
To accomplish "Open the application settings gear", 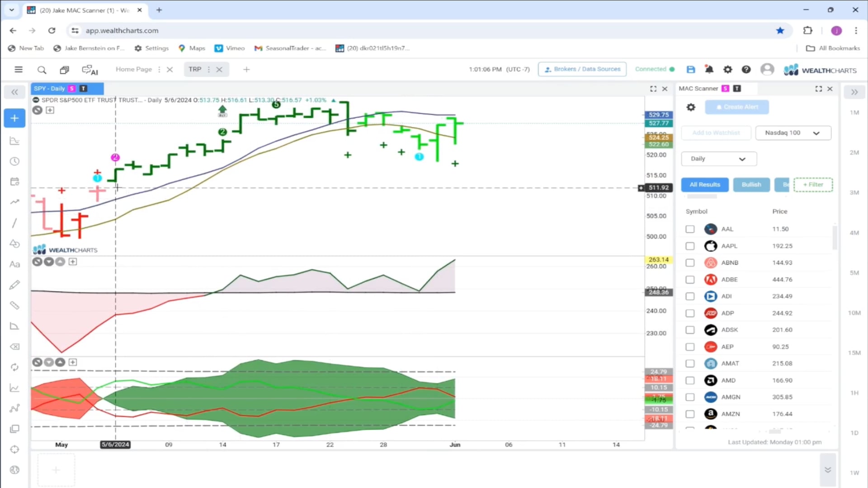I will pos(727,69).
